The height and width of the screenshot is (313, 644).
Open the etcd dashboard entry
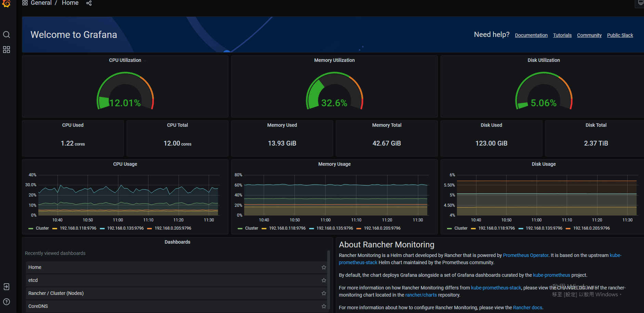click(x=176, y=280)
